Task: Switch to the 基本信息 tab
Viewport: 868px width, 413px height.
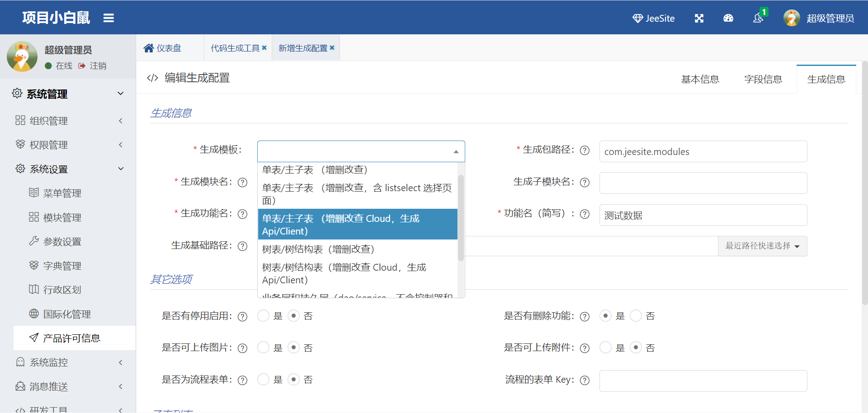Action: pyautogui.click(x=700, y=79)
